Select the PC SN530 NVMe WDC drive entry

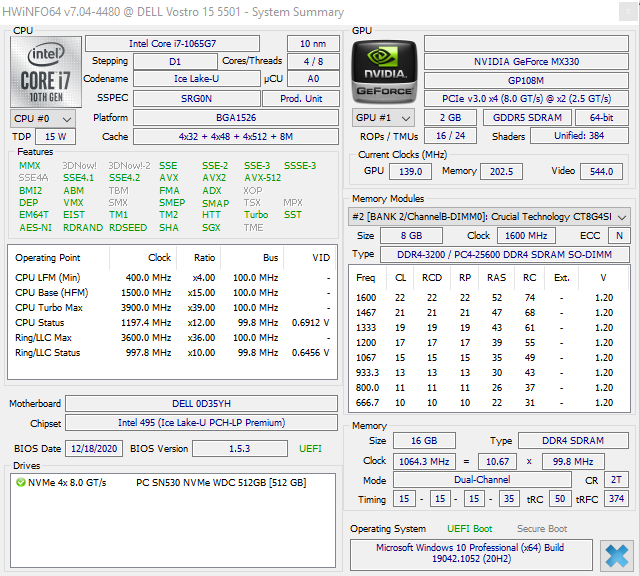[172, 483]
